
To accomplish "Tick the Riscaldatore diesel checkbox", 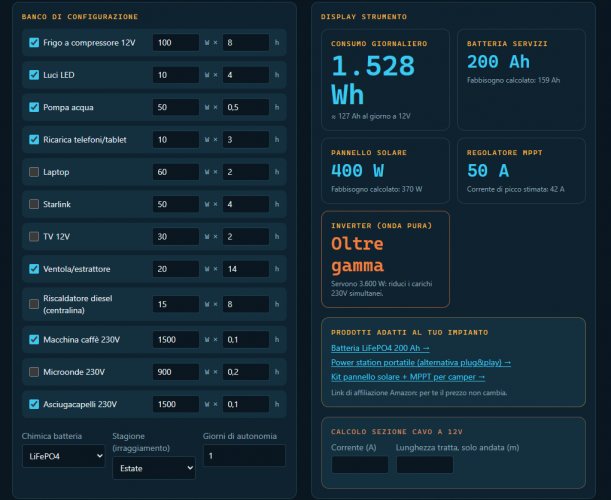I will 34,304.
